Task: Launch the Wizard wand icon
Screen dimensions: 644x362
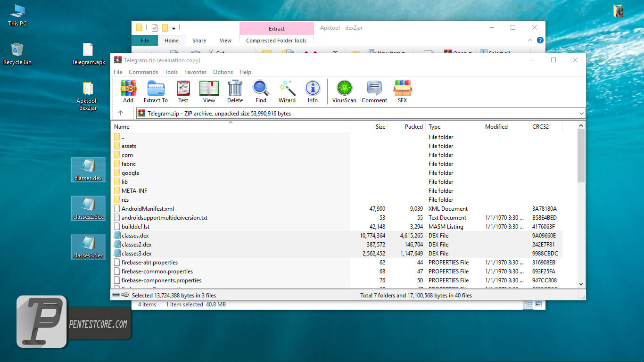Action: click(287, 91)
